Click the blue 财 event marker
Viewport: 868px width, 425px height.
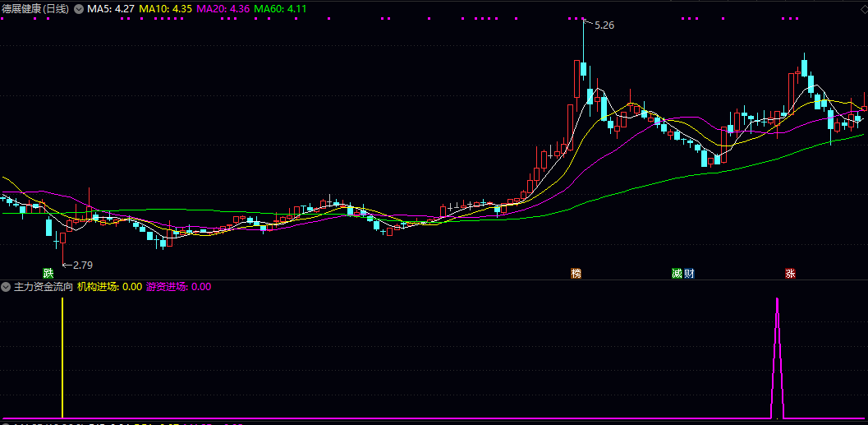tap(688, 273)
